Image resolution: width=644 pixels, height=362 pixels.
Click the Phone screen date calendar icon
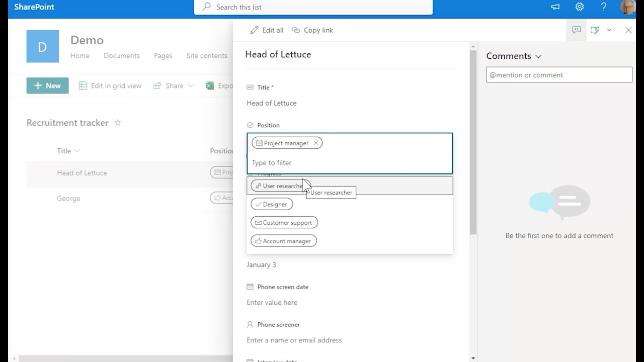pyautogui.click(x=250, y=287)
